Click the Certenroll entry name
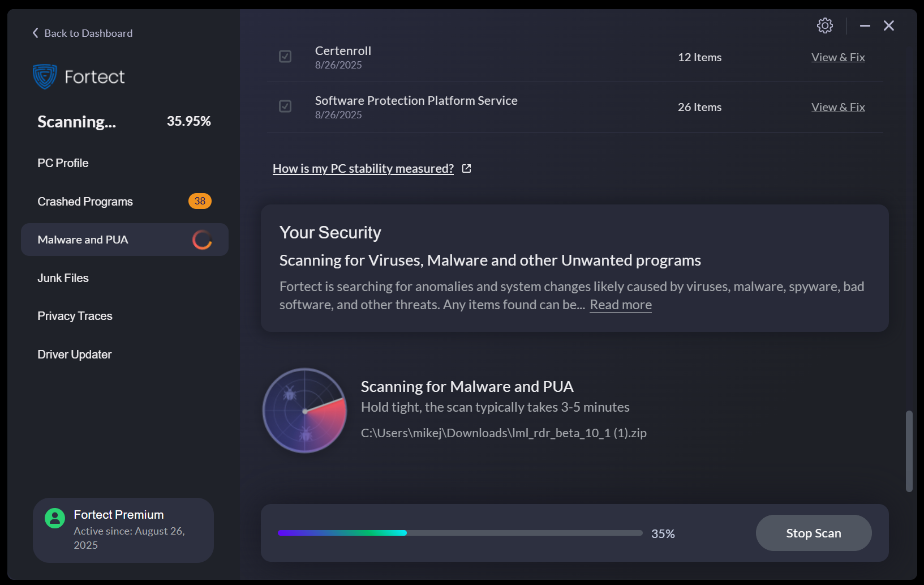The height and width of the screenshot is (585, 924). pos(343,51)
